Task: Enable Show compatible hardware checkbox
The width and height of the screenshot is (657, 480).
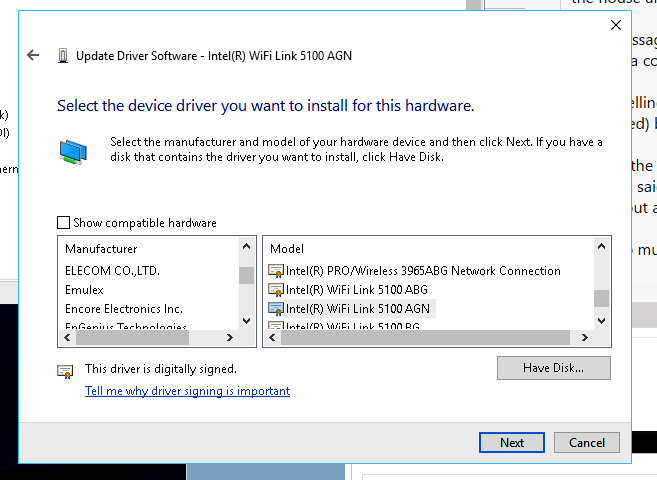Action: click(x=63, y=222)
